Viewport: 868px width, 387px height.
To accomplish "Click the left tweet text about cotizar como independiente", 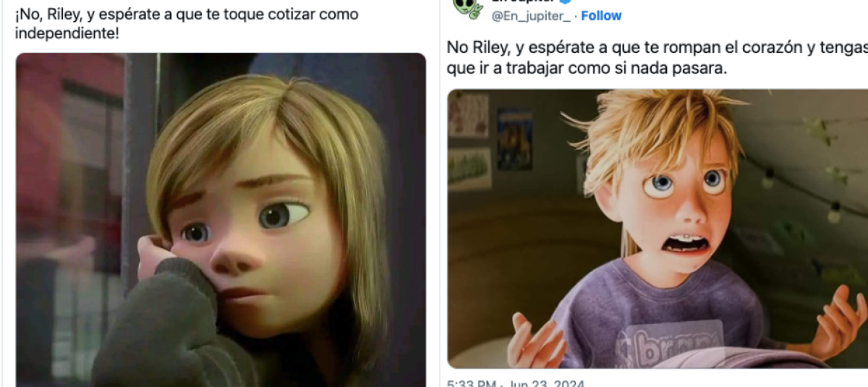I will point(187,23).
